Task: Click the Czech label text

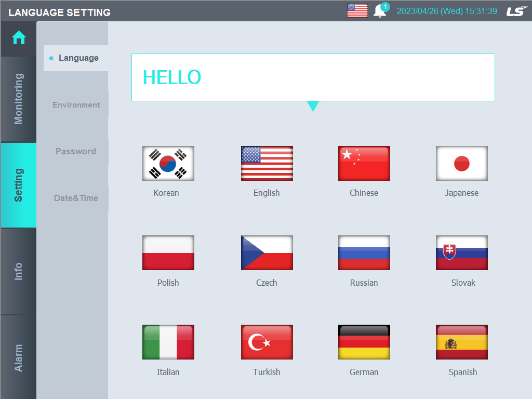Action: click(267, 283)
